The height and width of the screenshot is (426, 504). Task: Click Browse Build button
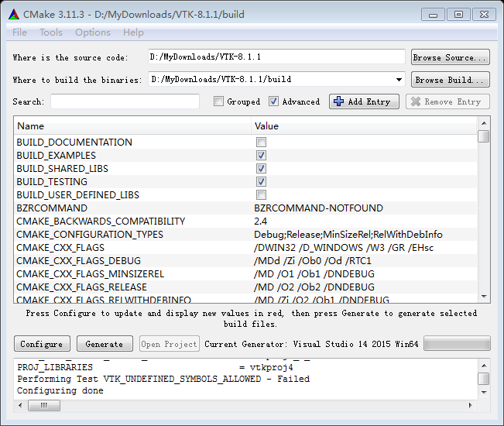451,80
